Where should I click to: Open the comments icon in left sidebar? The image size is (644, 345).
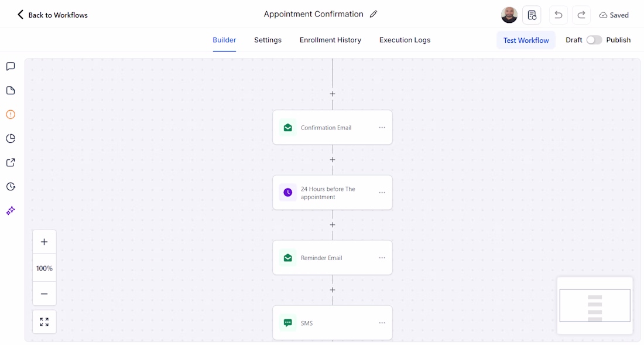[11, 66]
